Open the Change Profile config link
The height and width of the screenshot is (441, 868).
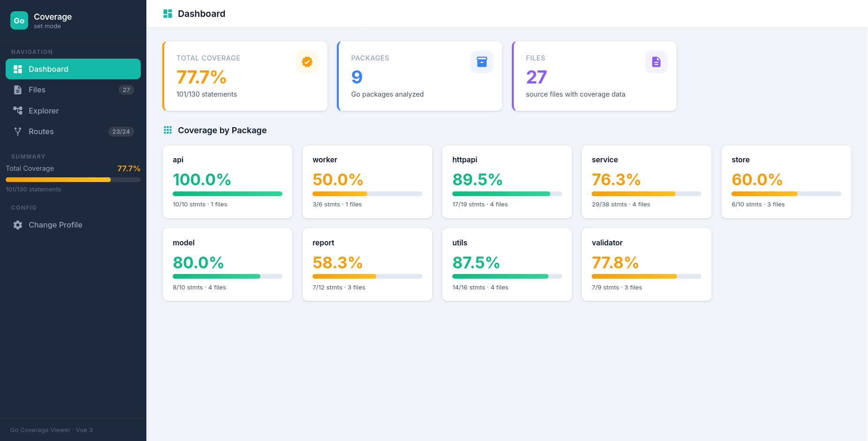pyautogui.click(x=55, y=225)
